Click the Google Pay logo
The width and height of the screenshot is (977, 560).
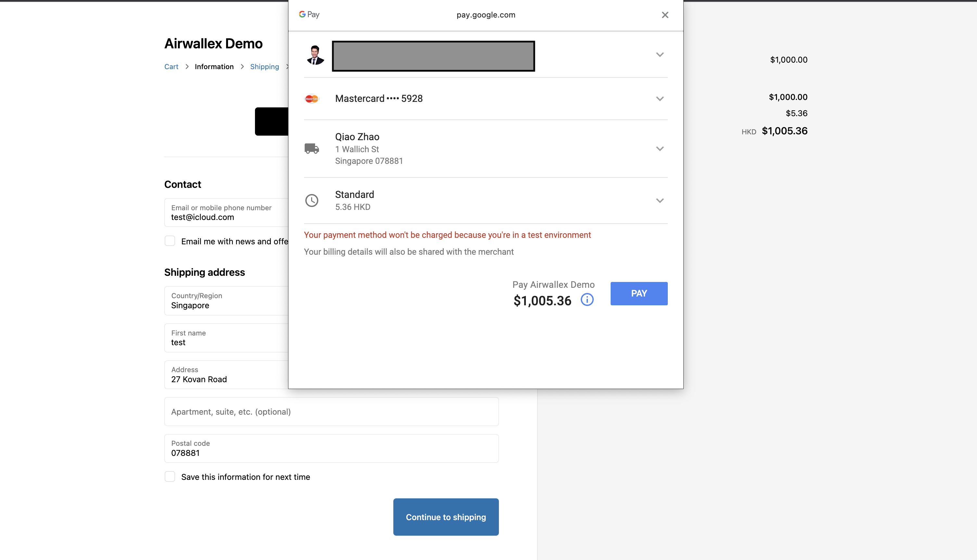[x=309, y=15]
